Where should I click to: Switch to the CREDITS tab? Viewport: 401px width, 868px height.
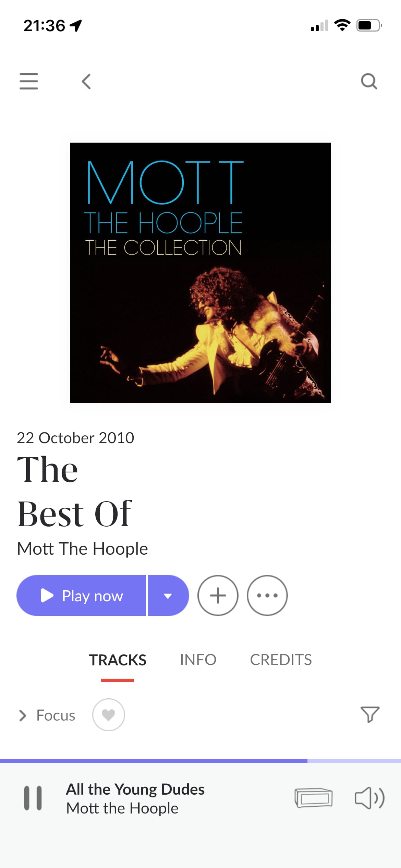281,660
